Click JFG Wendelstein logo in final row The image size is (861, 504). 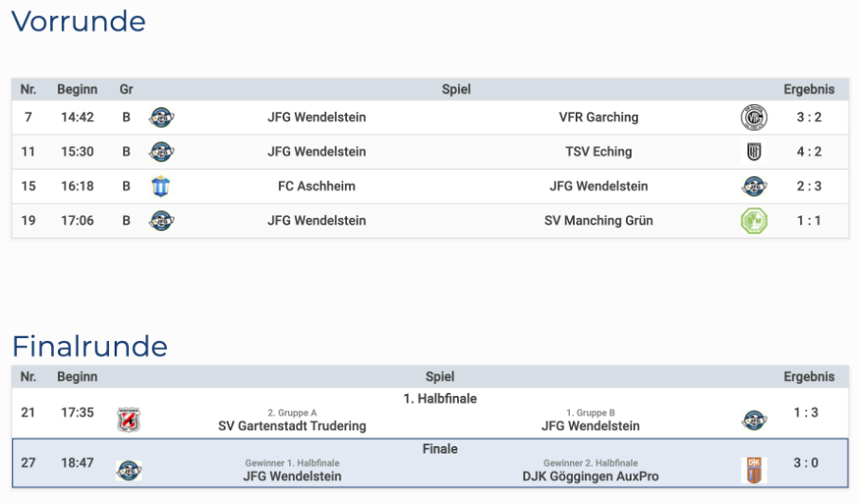pyautogui.click(x=128, y=470)
